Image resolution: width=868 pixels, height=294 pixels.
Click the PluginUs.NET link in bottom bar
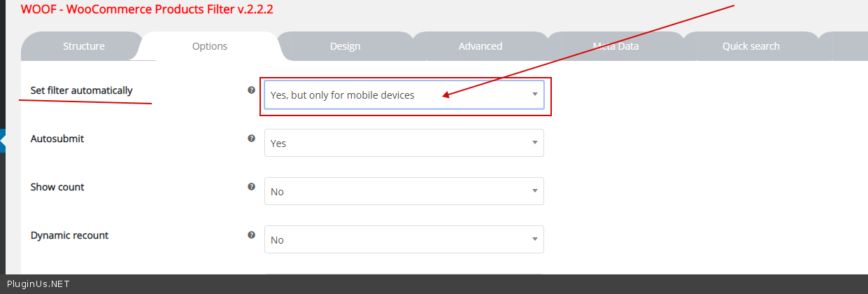click(38, 284)
